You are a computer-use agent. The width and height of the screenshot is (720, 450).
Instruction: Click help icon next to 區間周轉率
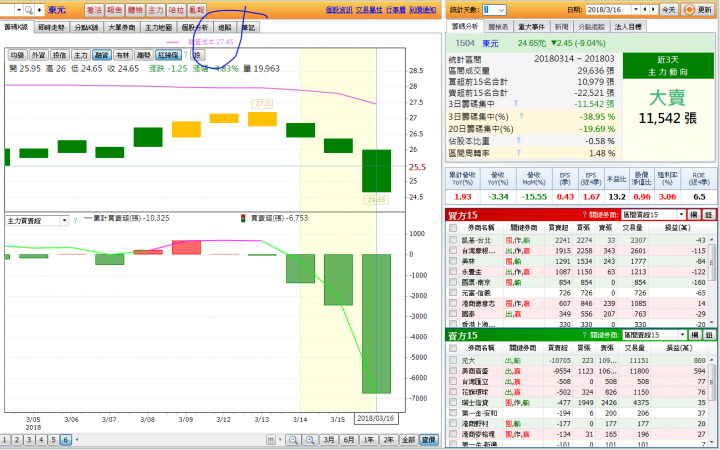(x=518, y=152)
